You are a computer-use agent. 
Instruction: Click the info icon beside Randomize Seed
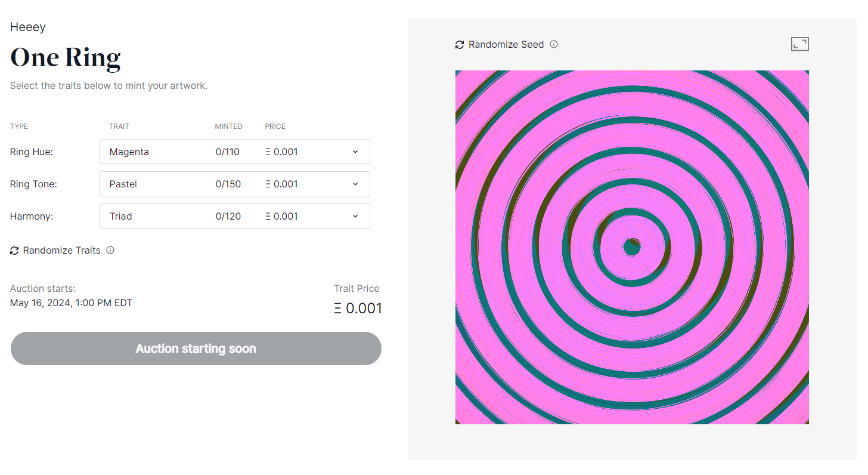coord(554,44)
